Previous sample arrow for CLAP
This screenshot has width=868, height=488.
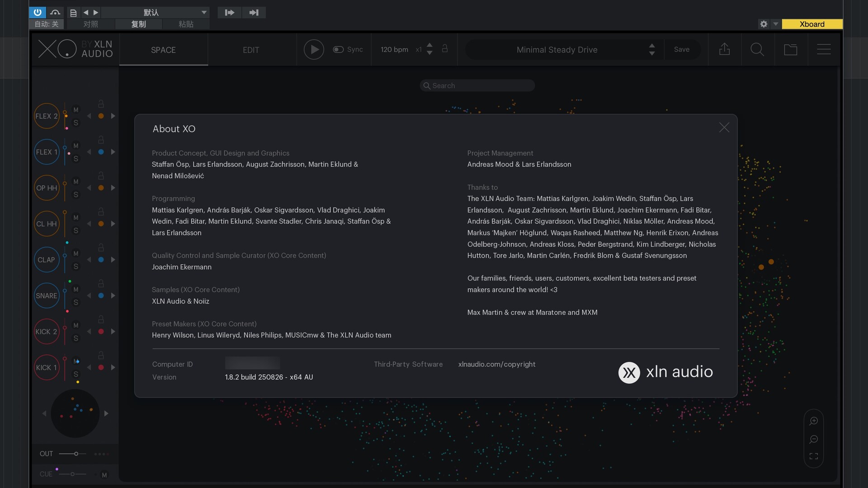pyautogui.click(x=89, y=260)
